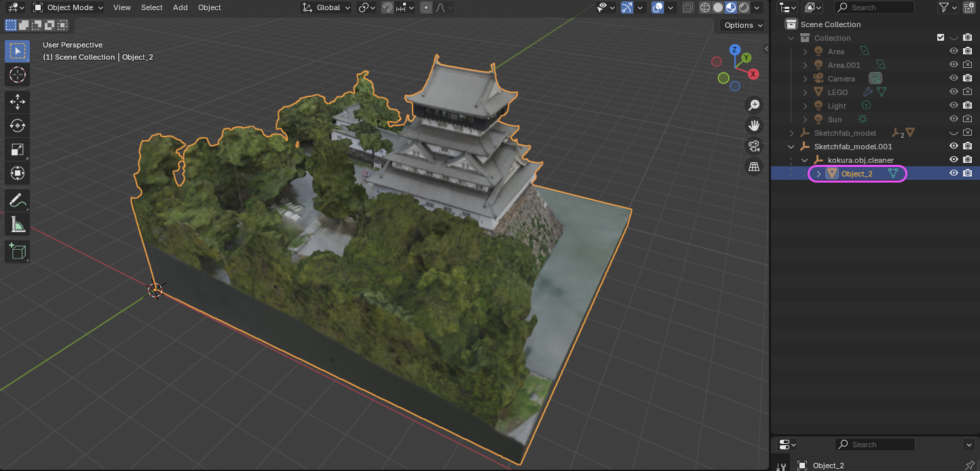Select the LEGO row in outliner
Viewport: 980px width, 471px height.
[875, 92]
